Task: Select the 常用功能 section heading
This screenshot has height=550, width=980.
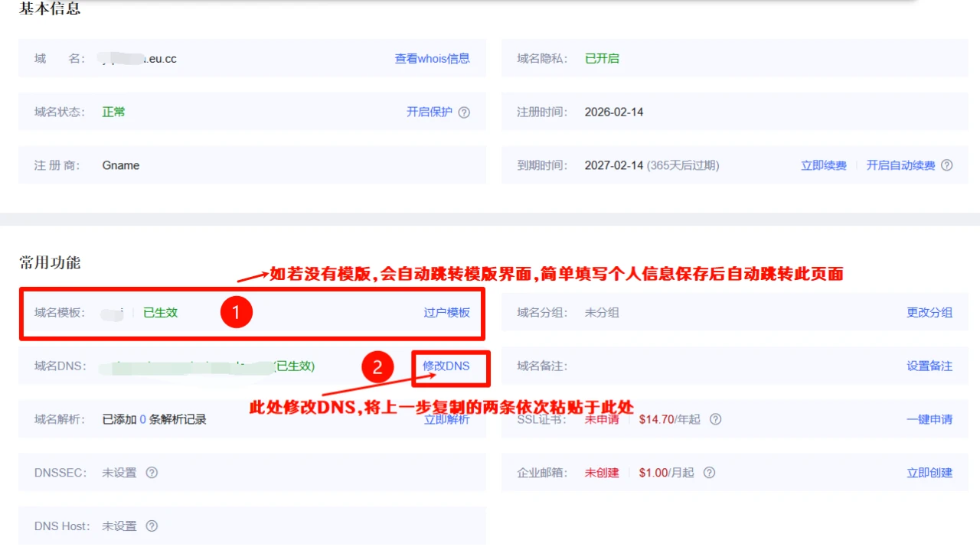Action: (x=50, y=262)
